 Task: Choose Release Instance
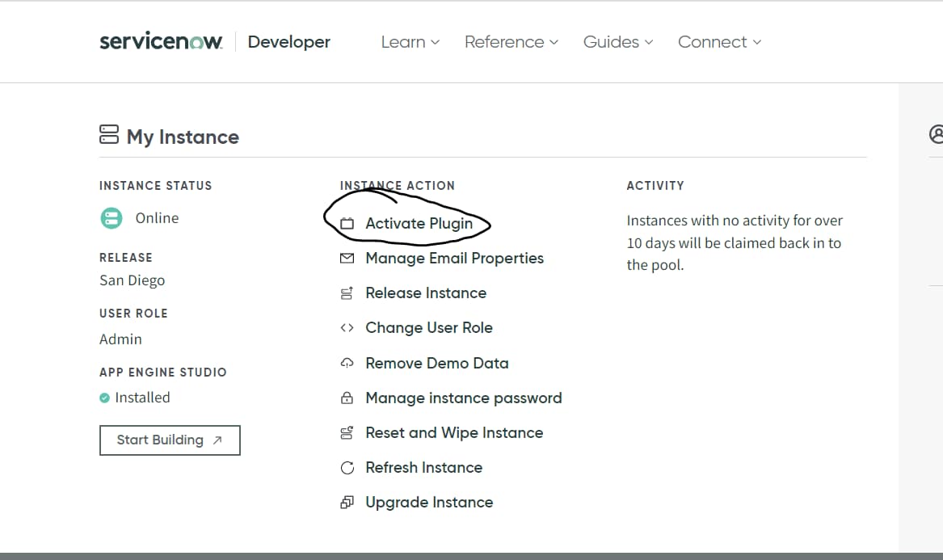pos(426,293)
